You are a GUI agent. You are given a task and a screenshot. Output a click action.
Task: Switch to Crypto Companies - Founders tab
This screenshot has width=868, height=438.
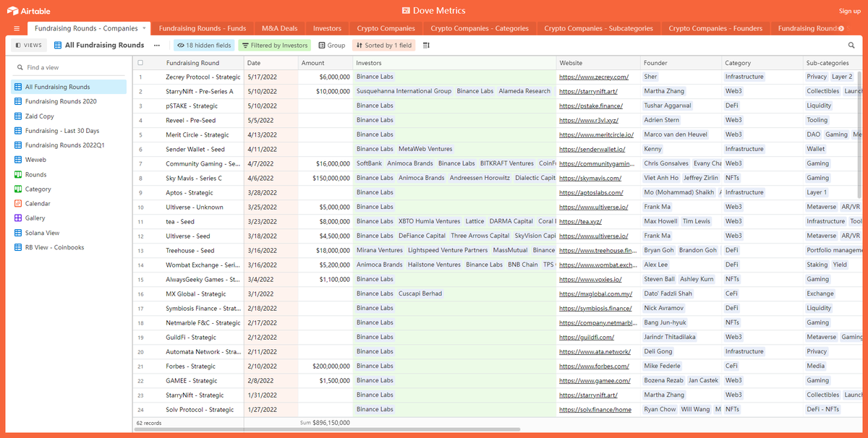click(x=715, y=28)
